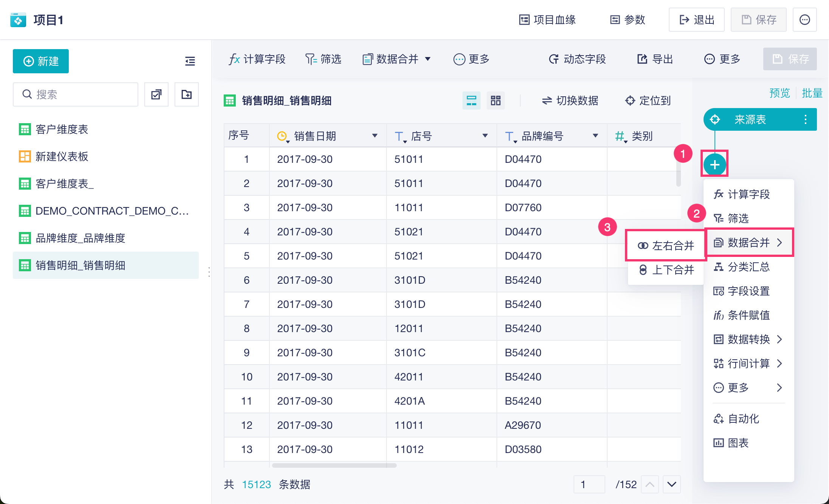Expand 销售日期 column dropdown arrow
829x504 pixels.
tap(374, 136)
